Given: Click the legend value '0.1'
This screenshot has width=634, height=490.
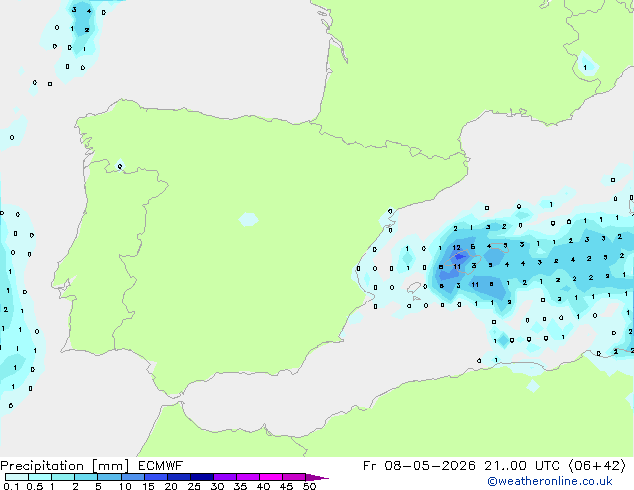Looking at the screenshot, I should tap(11, 486).
